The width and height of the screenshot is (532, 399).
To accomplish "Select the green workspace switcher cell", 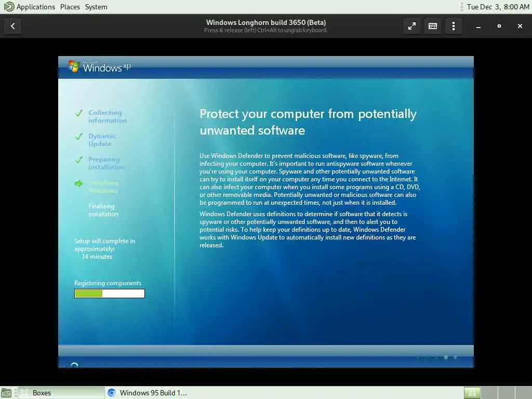I will (472, 393).
